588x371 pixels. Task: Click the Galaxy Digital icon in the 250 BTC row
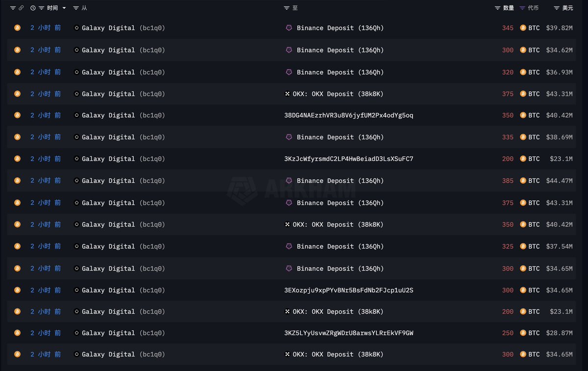(x=76, y=333)
